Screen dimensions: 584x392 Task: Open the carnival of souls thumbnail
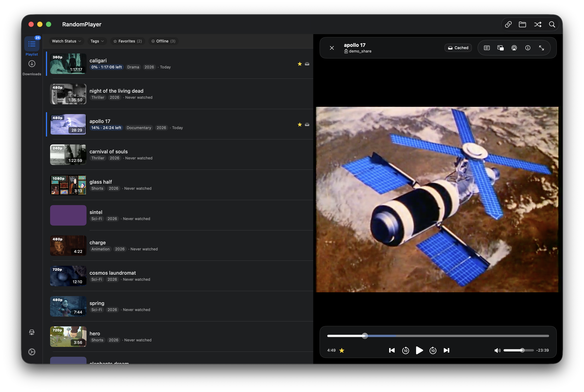coord(68,154)
